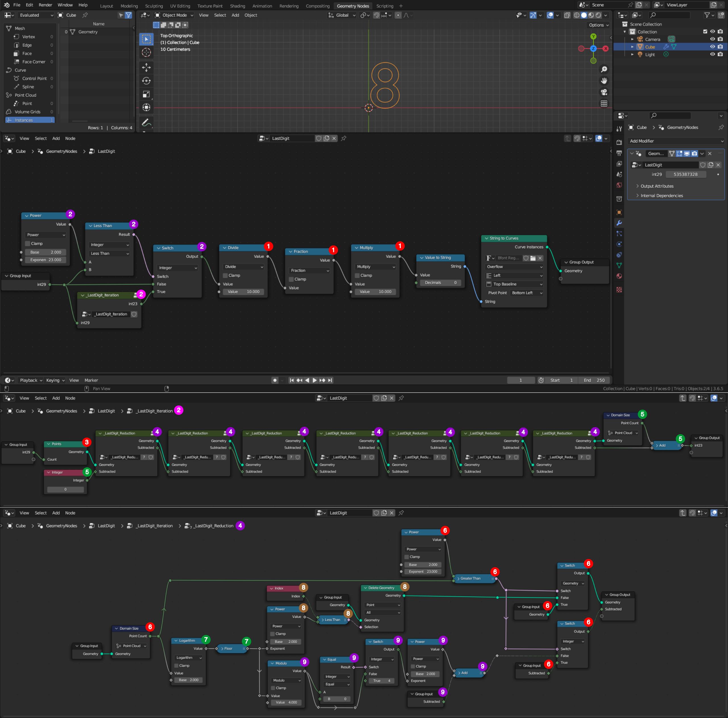Click the auto keying record dot

point(275,380)
